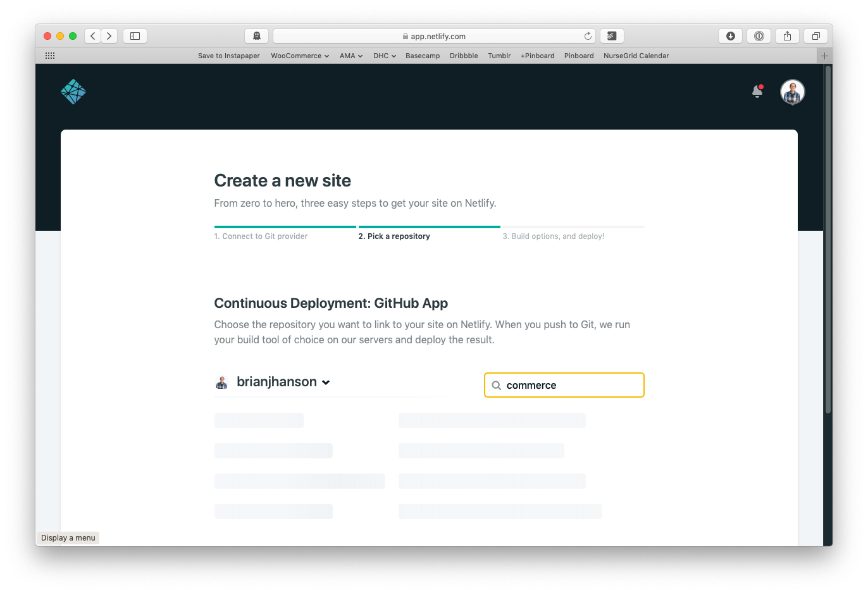The width and height of the screenshot is (868, 593).
Task: Go forward with Safari's forward arrow
Action: click(109, 36)
